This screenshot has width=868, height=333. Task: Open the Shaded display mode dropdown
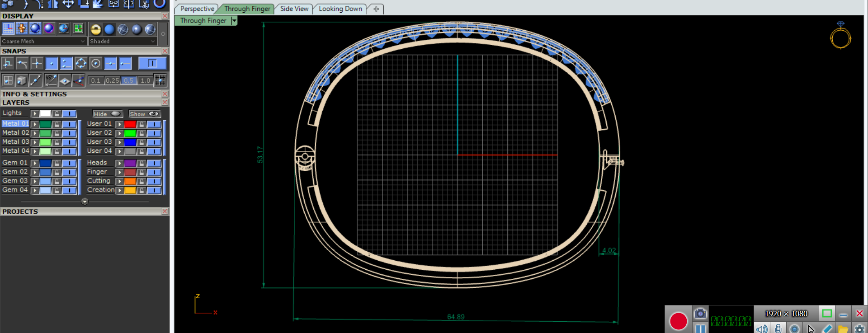[x=123, y=41]
